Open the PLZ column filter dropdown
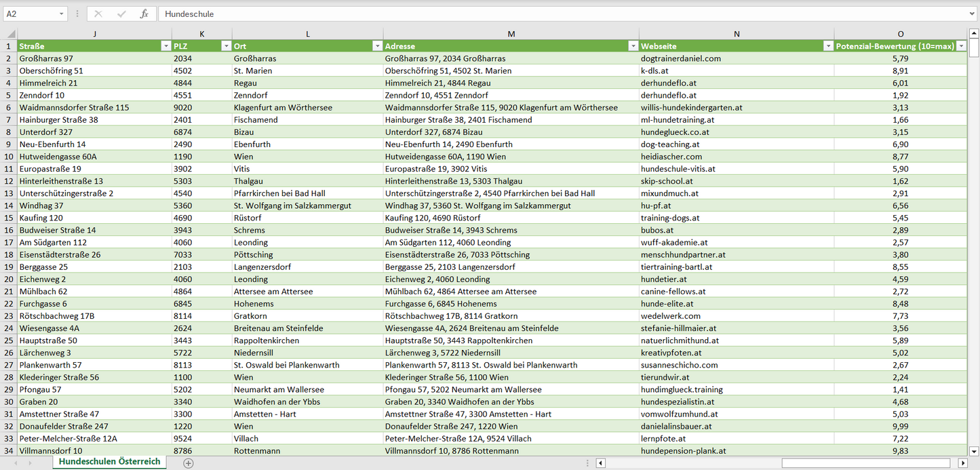The width and height of the screenshot is (980, 470). click(x=226, y=46)
